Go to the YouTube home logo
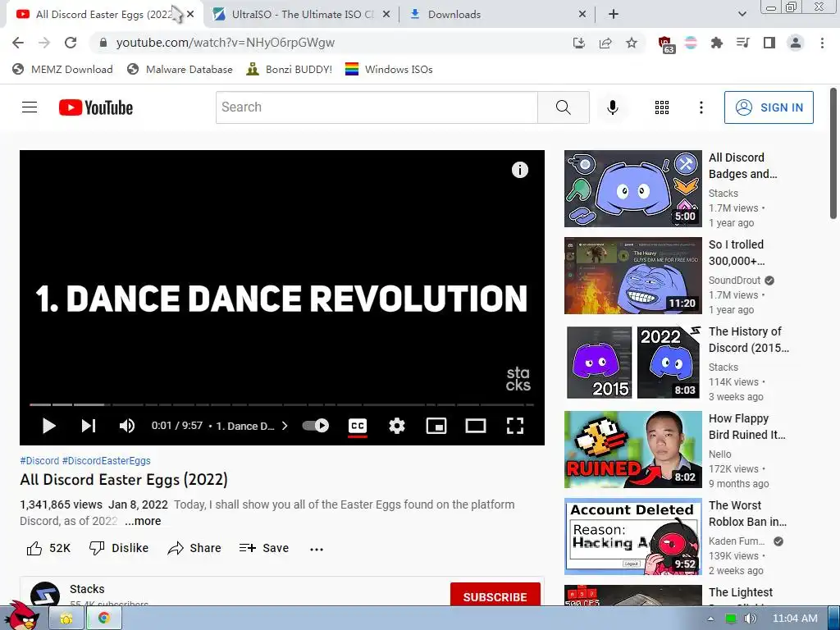 (96, 107)
